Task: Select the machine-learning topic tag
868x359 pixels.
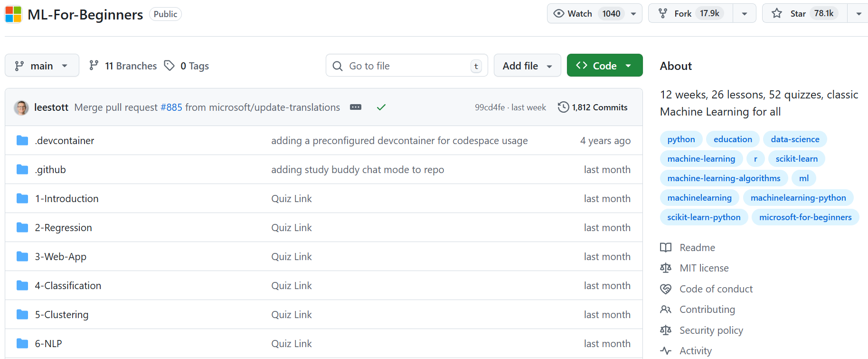Action: [701, 159]
